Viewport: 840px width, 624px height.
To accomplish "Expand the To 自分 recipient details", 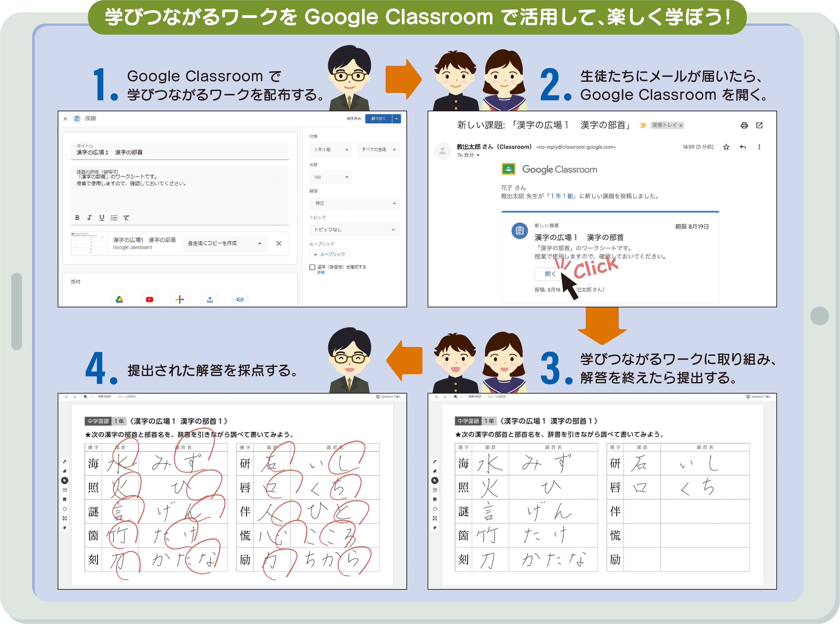I will coord(478,155).
